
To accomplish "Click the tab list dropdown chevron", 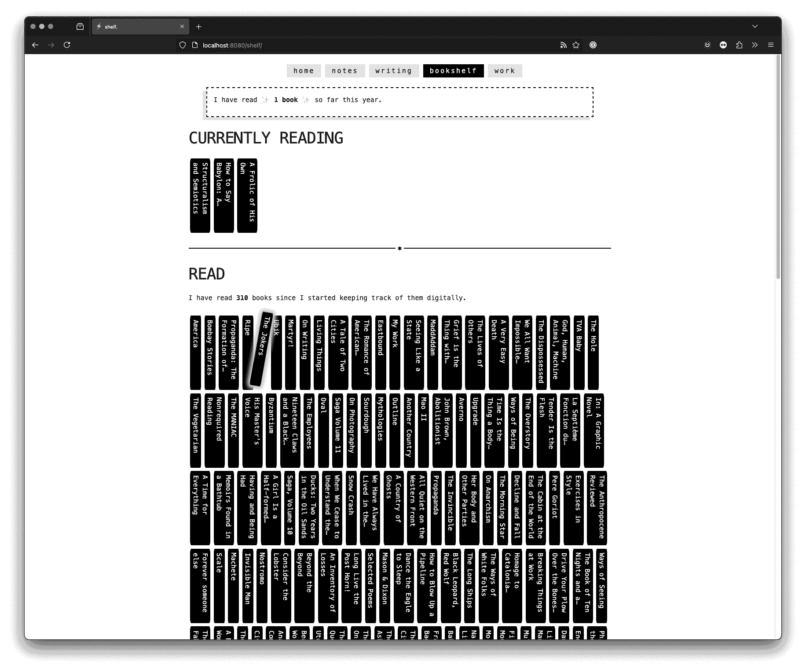I will pyautogui.click(x=755, y=26).
